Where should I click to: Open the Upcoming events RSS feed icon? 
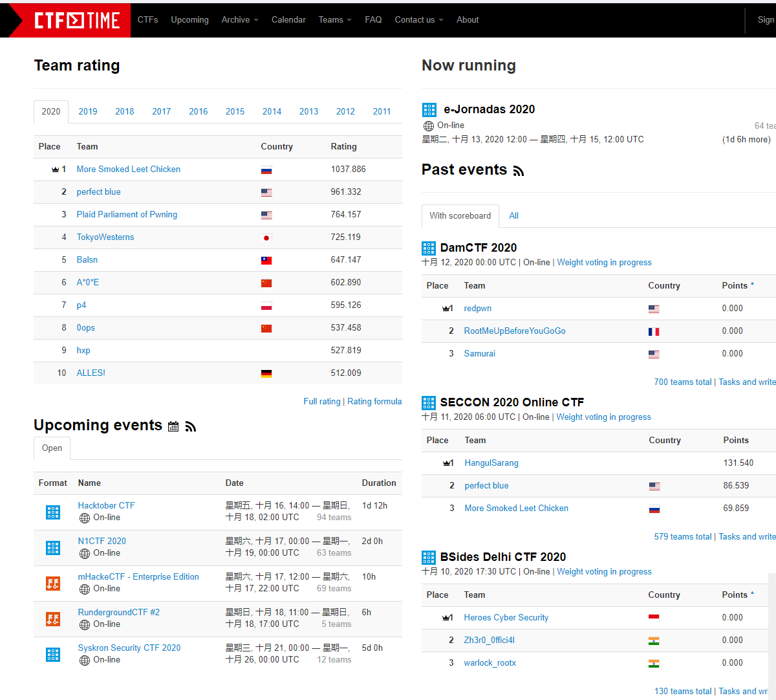tap(191, 426)
